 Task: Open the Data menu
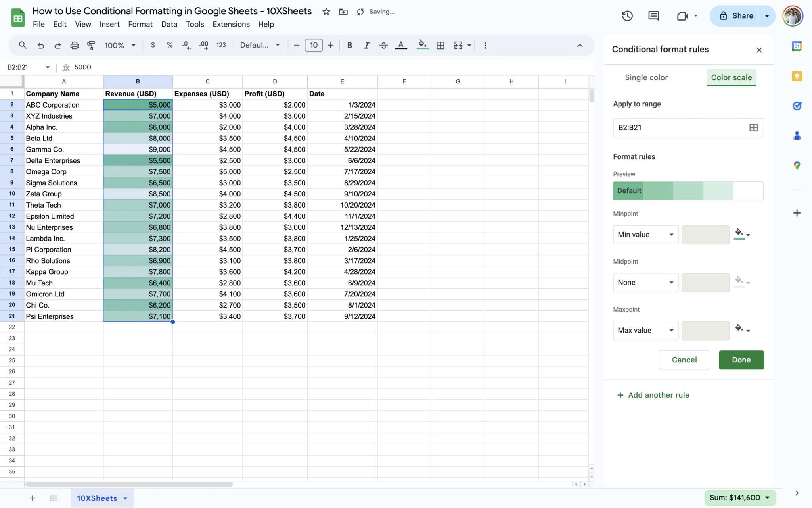(x=169, y=24)
